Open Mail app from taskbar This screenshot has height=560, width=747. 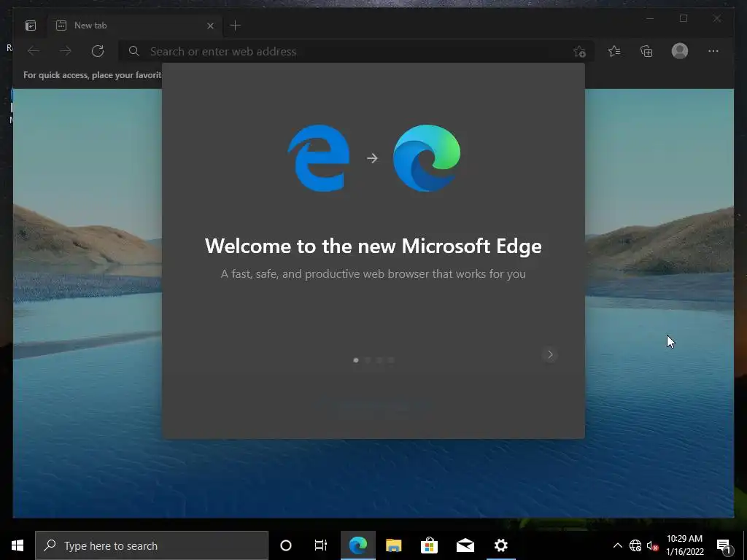465,545
